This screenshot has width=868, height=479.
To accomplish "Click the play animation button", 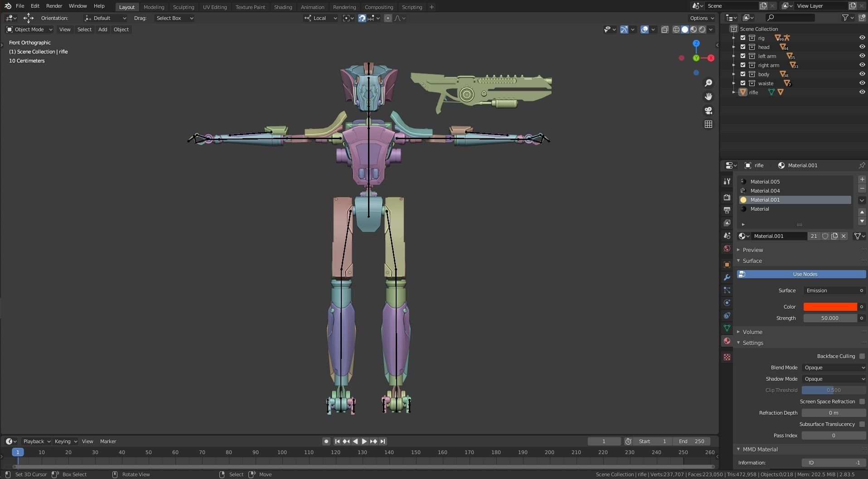I will (x=364, y=441).
